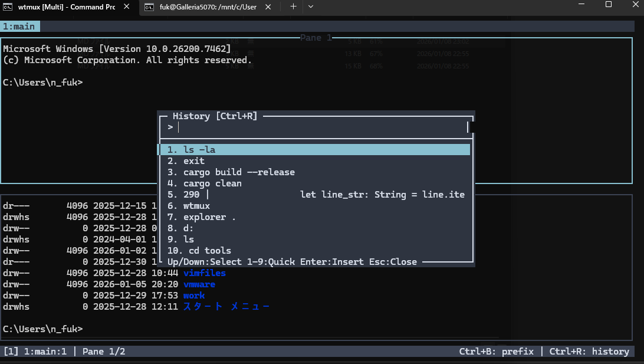Open a new terminal tab with plus button
Viewport: 644px width, 364px height.
pyautogui.click(x=293, y=6)
